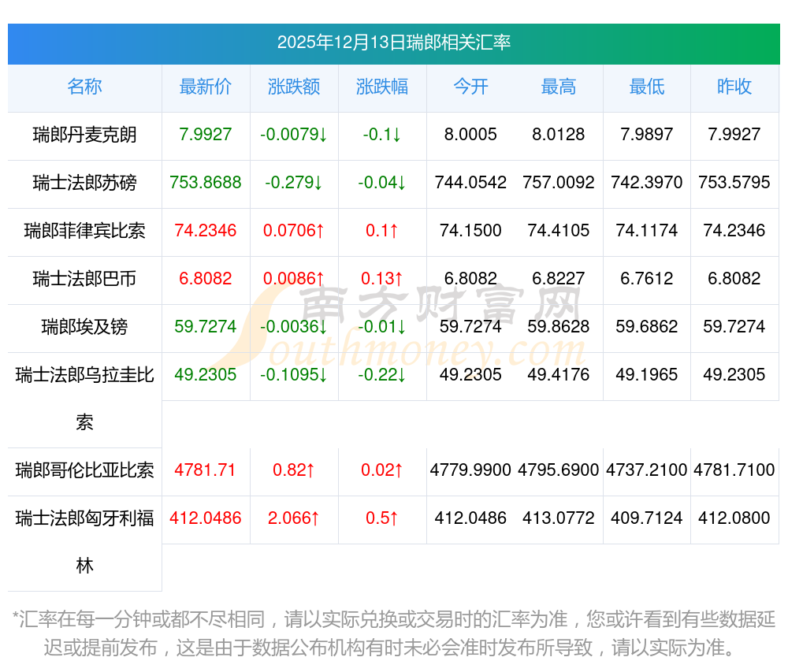Screen dimensions: 788x672
Task: Click the 最高 column header
Action: pyautogui.click(x=559, y=87)
